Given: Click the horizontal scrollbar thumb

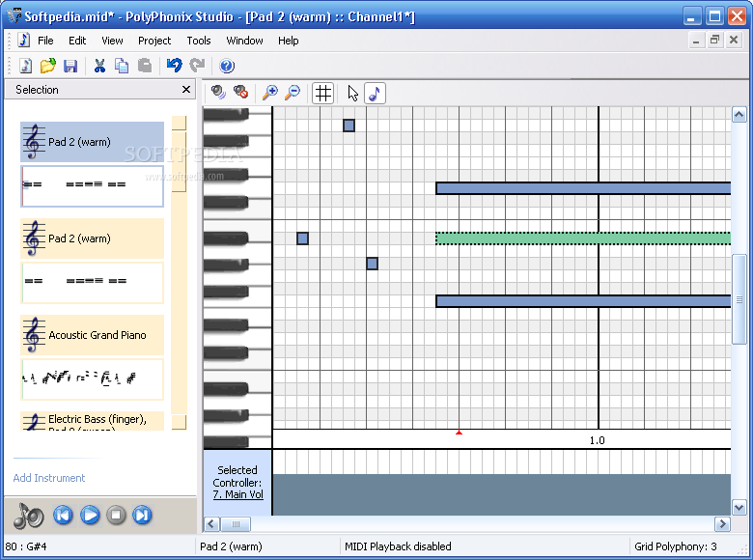Looking at the screenshot, I should [x=236, y=524].
